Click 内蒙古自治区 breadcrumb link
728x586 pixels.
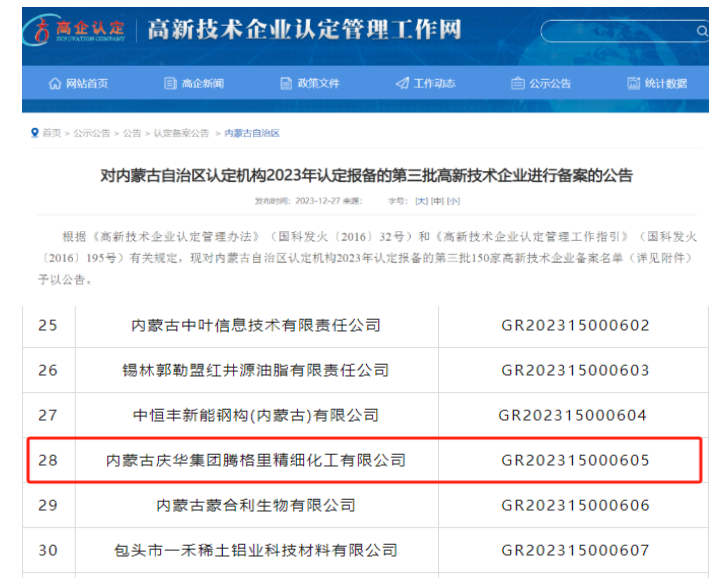[x=252, y=133]
